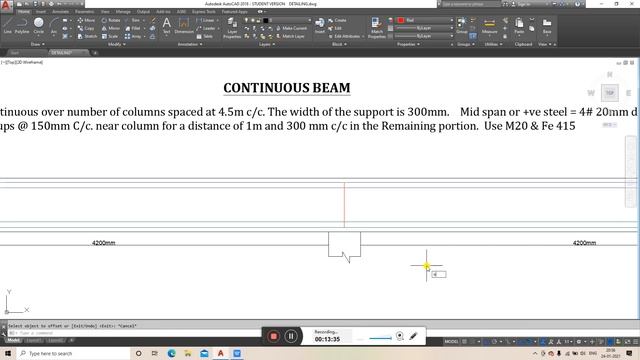Insert a Table

click(x=204, y=36)
